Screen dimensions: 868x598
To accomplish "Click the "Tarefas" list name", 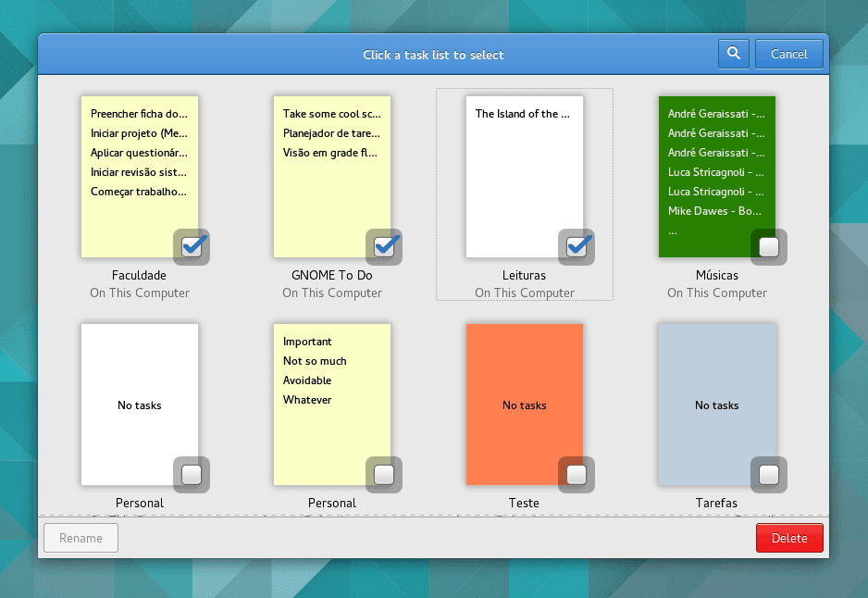I will (x=716, y=503).
